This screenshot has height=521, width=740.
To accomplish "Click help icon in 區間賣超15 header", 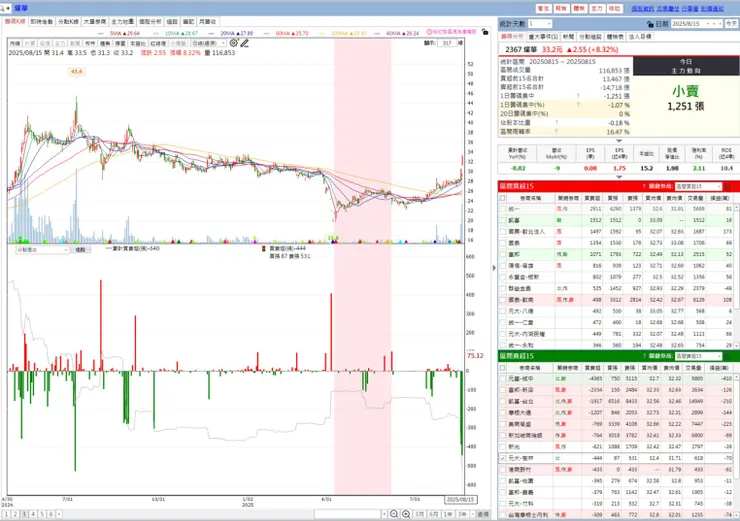I will [x=644, y=356].
